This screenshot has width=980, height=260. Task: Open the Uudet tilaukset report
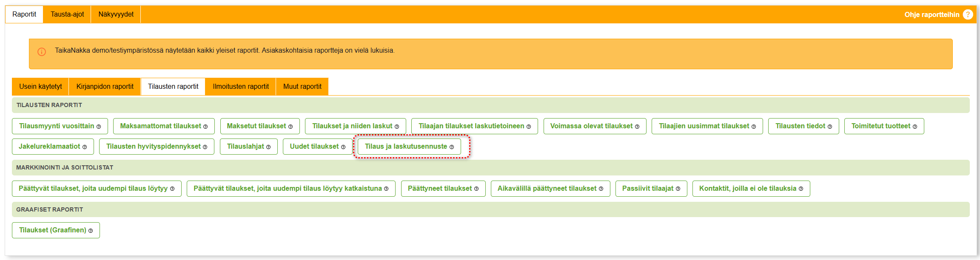(318, 147)
